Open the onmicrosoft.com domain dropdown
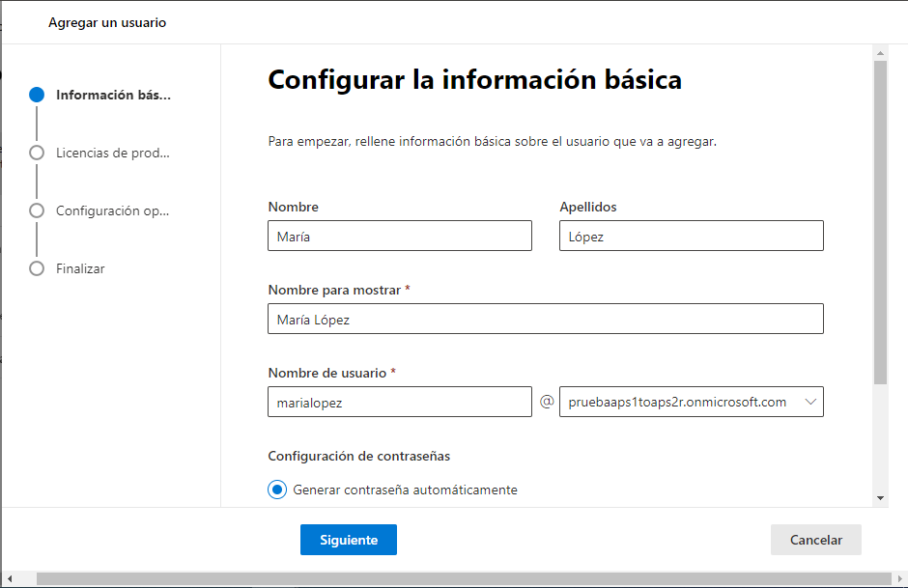The height and width of the screenshot is (588, 908). pyautogui.click(x=692, y=402)
